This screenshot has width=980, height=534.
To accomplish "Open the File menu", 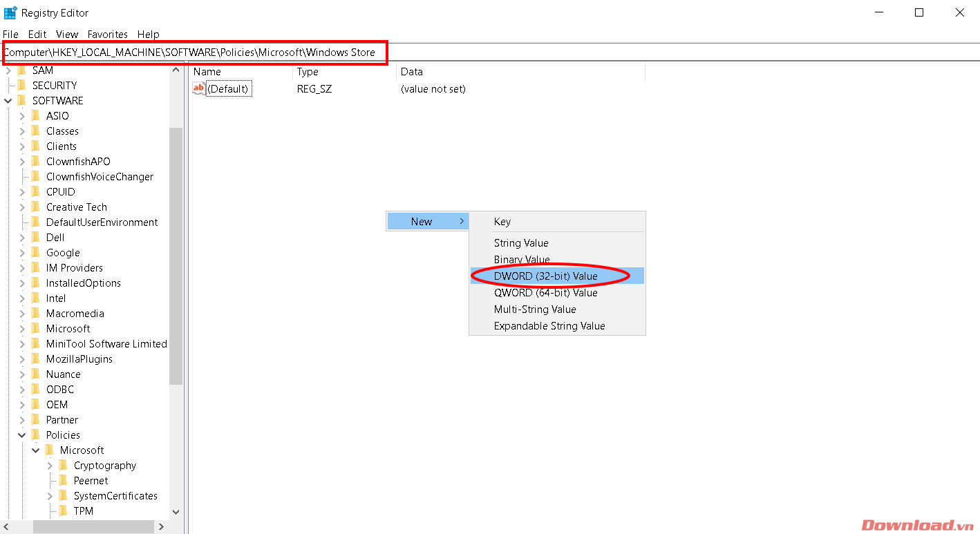I will point(10,34).
